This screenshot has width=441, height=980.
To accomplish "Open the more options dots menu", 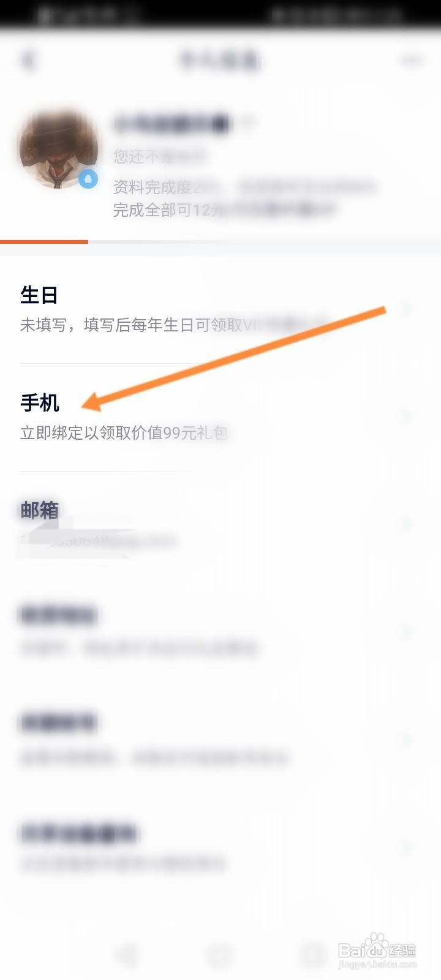I will [x=411, y=60].
